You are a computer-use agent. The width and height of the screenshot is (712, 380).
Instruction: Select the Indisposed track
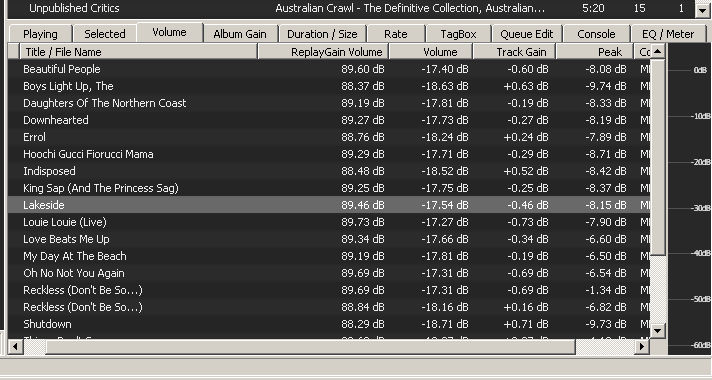(329, 171)
